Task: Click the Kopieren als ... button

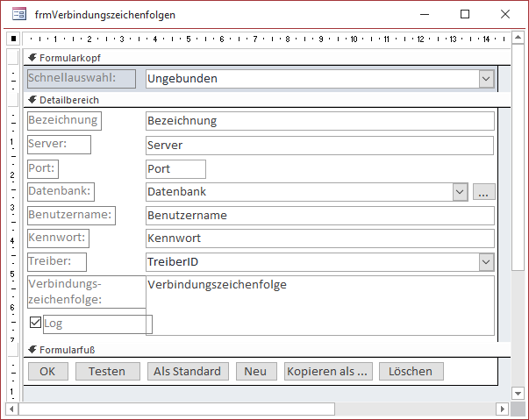Action: (328, 371)
